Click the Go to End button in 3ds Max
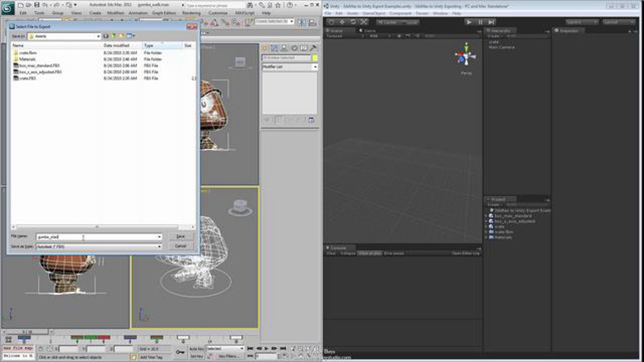Image resolution: width=644 pixels, height=362 pixels. 283,348
